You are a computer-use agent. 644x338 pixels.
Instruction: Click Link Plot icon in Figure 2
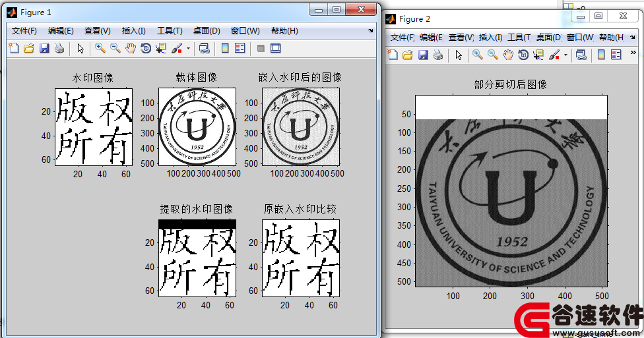click(581, 55)
